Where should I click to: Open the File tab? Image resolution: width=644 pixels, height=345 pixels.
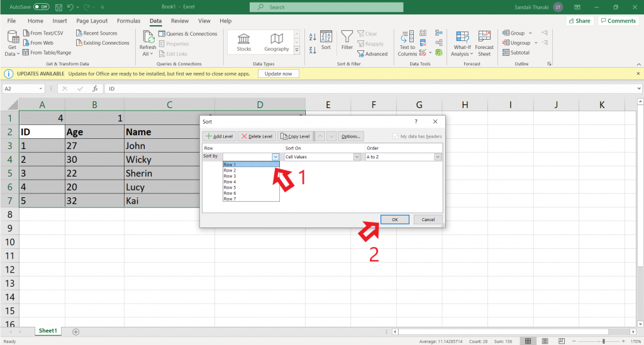[x=11, y=21]
